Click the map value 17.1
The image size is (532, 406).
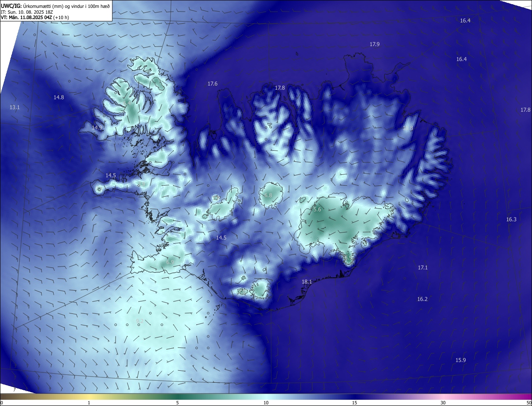tap(423, 268)
